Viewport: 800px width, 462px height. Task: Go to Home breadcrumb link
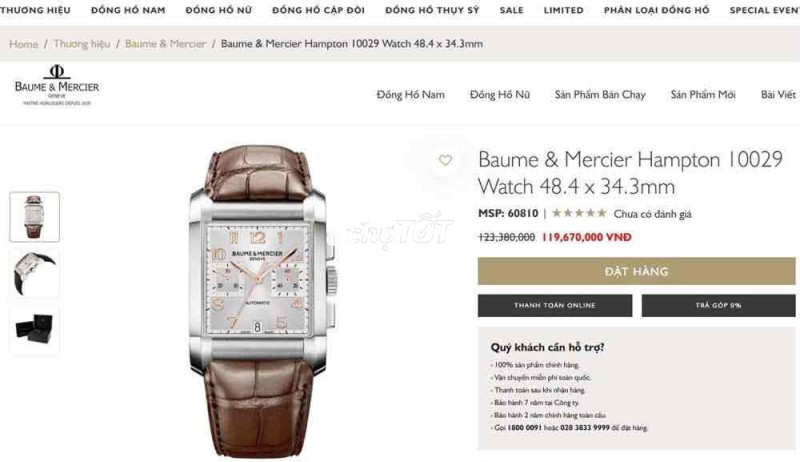point(23,44)
